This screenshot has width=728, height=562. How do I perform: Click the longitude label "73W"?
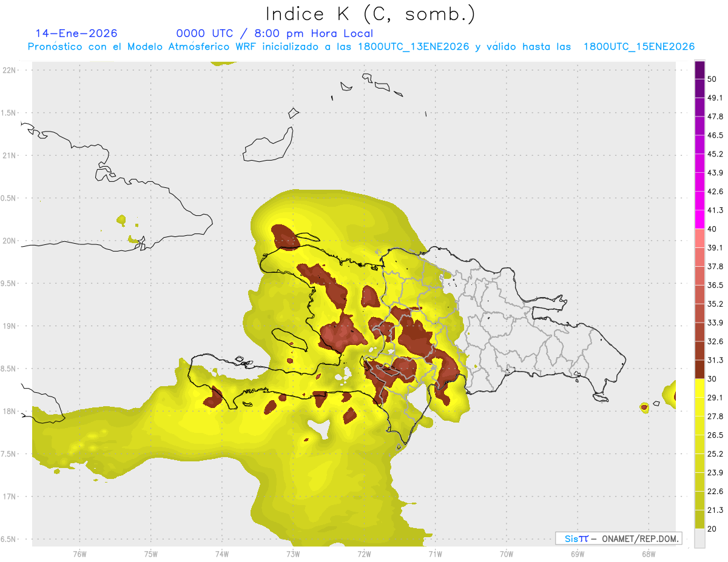tap(293, 554)
